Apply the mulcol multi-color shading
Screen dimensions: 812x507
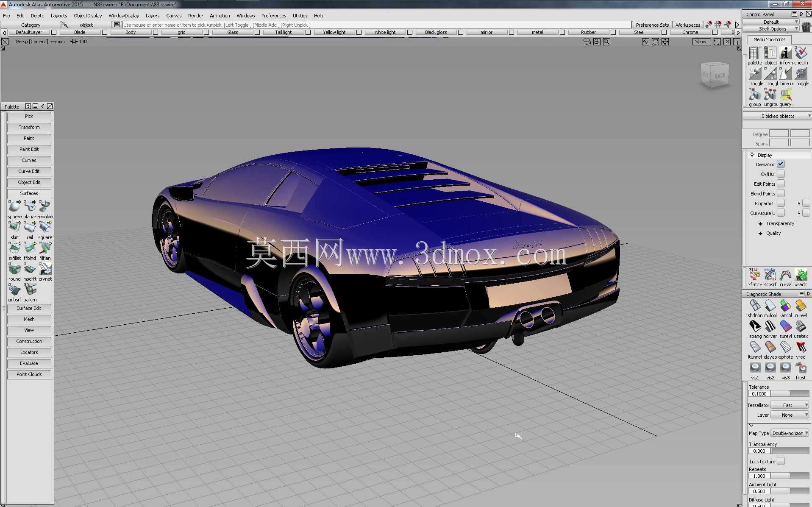point(770,305)
